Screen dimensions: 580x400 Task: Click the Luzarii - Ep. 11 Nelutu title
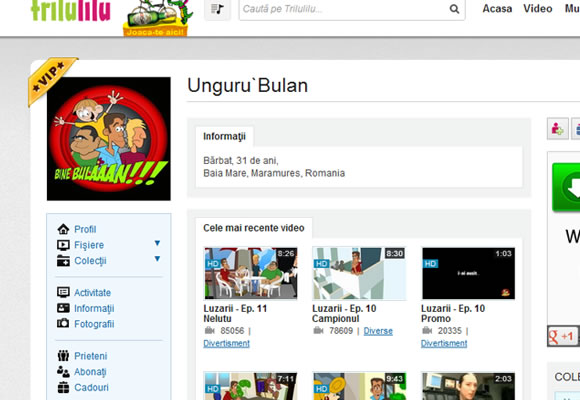coord(235,313)
